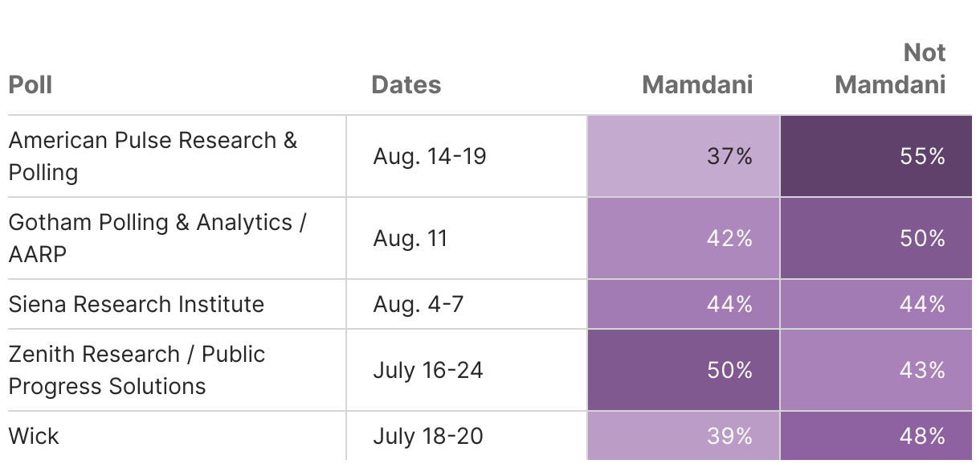Select Siena Research Institute poll name
This screenshot has height=468, width=980.
click(137, 304)
